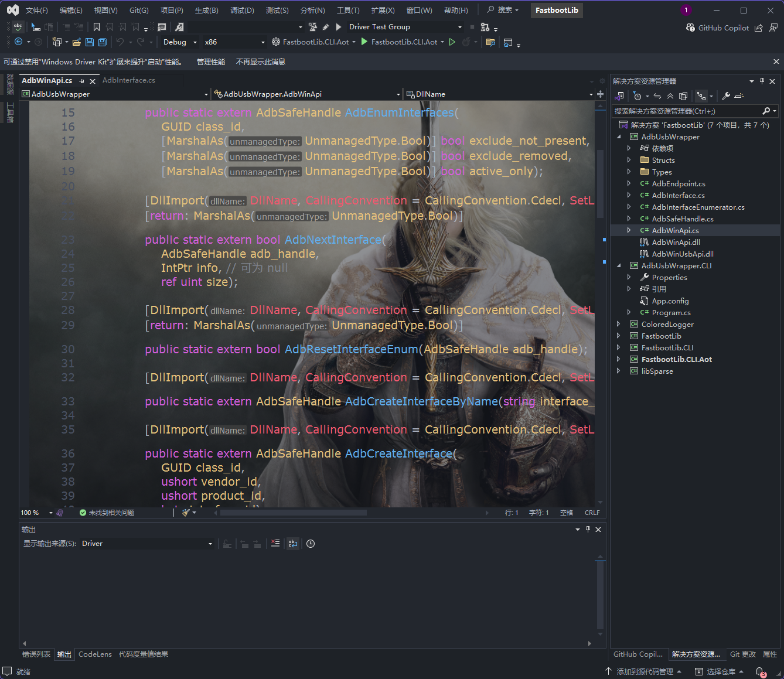Click the Open File folder icon

coord(76,42)
